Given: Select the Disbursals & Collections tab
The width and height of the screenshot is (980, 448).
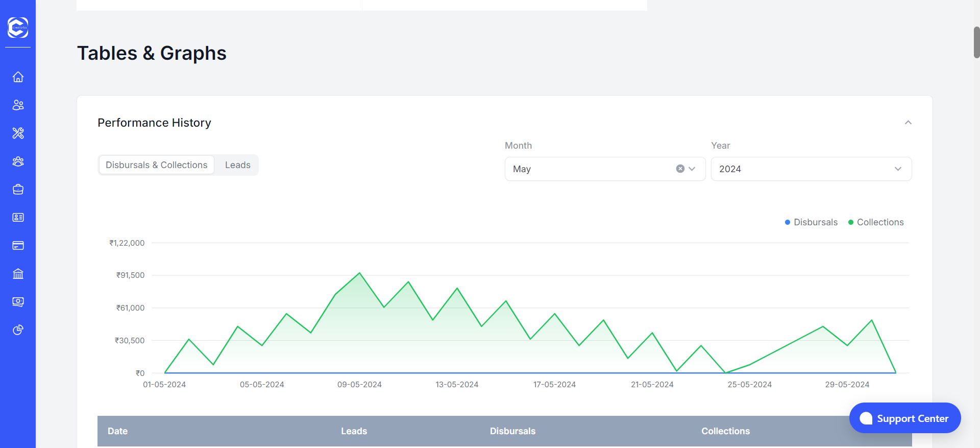Looking at the screenshot, I should click(x=156, y=165).
